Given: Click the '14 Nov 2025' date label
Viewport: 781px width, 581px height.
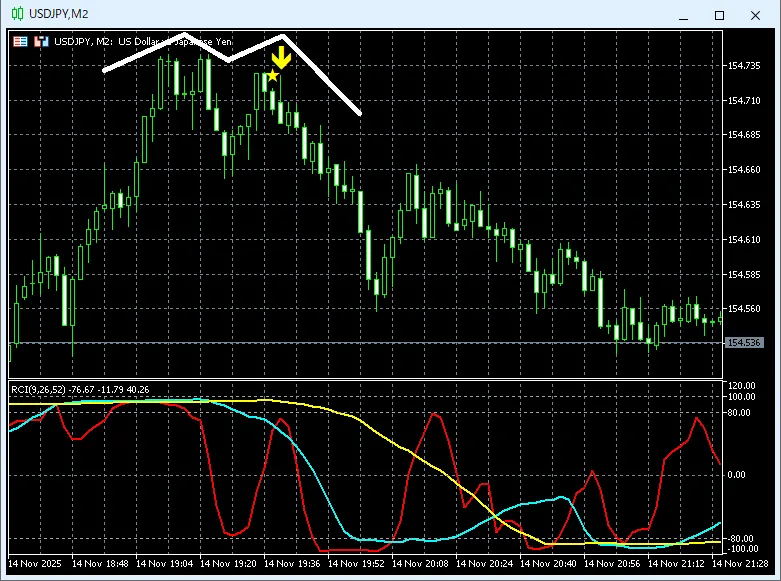Looking at the screenshot, I should (35, 564).
